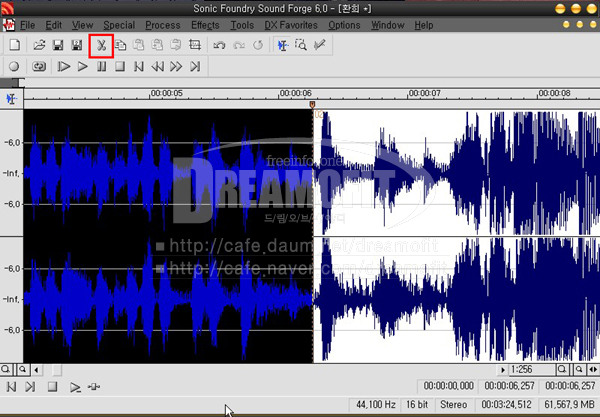Open the Options menu

pyautogui.click(x=344, y=25)
